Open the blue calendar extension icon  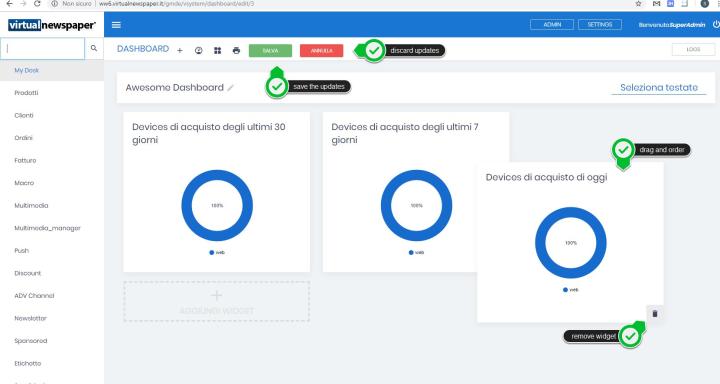(x=670, y=3)
